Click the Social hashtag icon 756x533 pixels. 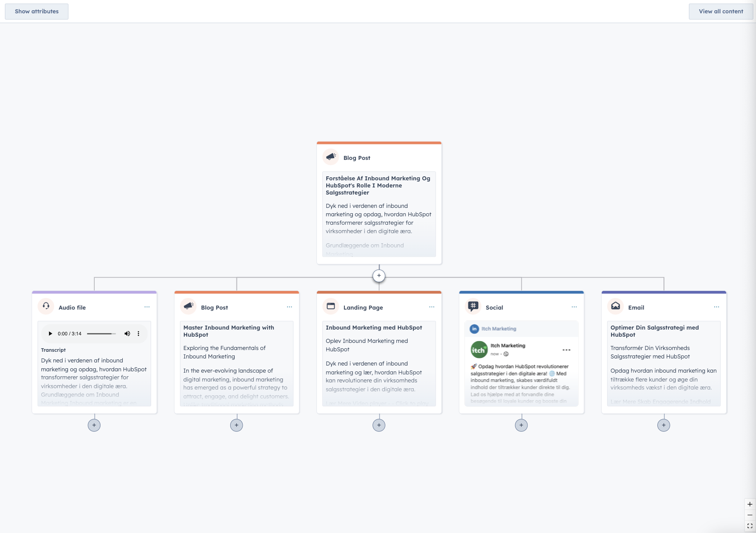tap(473, 307)
